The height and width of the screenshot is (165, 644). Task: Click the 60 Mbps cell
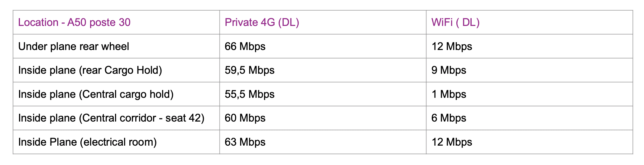[x=245, y=118]
